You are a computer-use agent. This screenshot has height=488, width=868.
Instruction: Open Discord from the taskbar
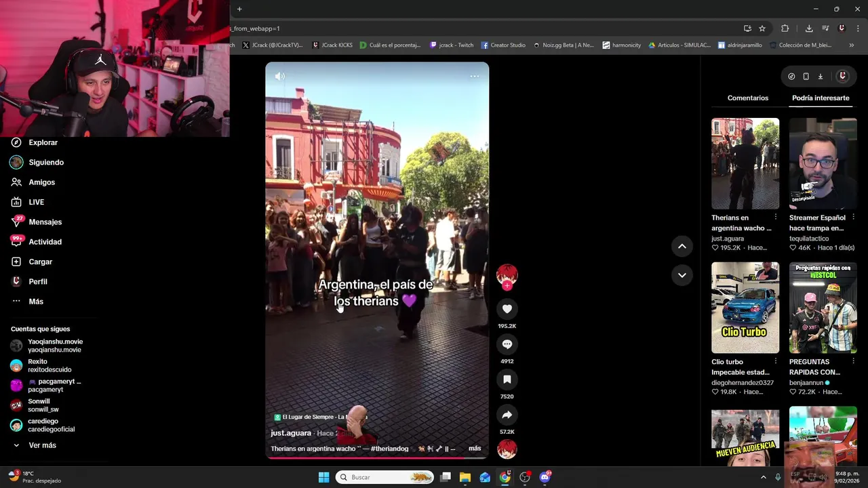[545, 477]
